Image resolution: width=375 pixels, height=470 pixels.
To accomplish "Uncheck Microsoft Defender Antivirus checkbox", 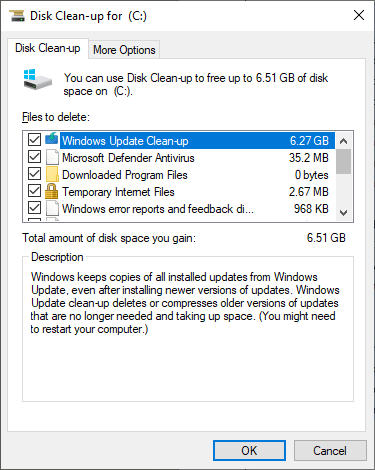I will click(x=35, y=157).
